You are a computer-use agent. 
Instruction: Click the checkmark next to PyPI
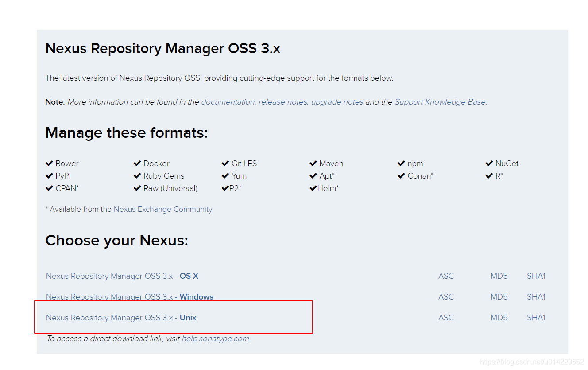point(49,176)
